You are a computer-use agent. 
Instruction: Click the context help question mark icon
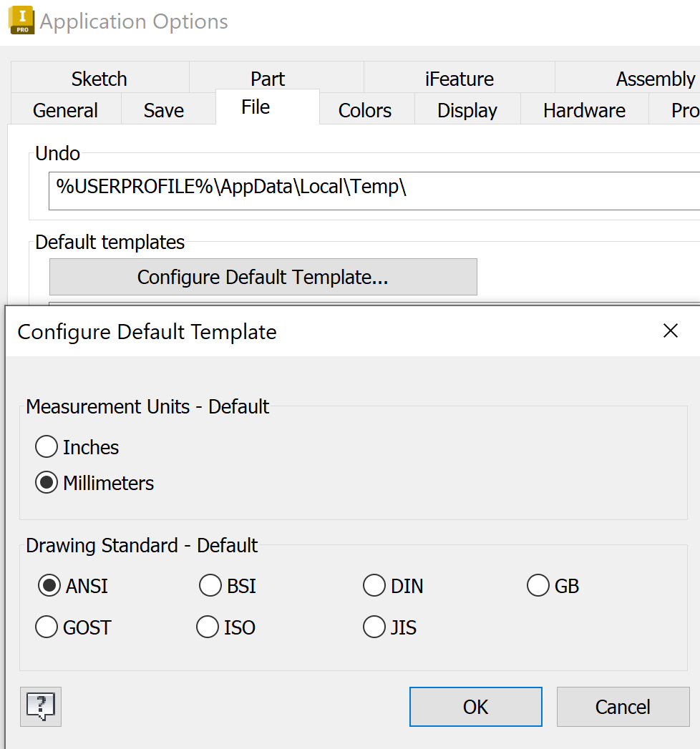[x=41, y=707]
